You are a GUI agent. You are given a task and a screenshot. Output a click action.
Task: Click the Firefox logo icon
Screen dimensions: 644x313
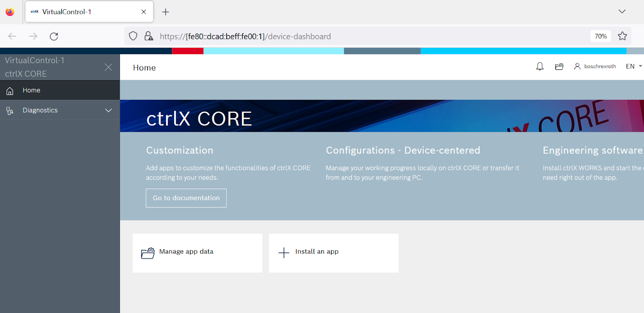10,12
